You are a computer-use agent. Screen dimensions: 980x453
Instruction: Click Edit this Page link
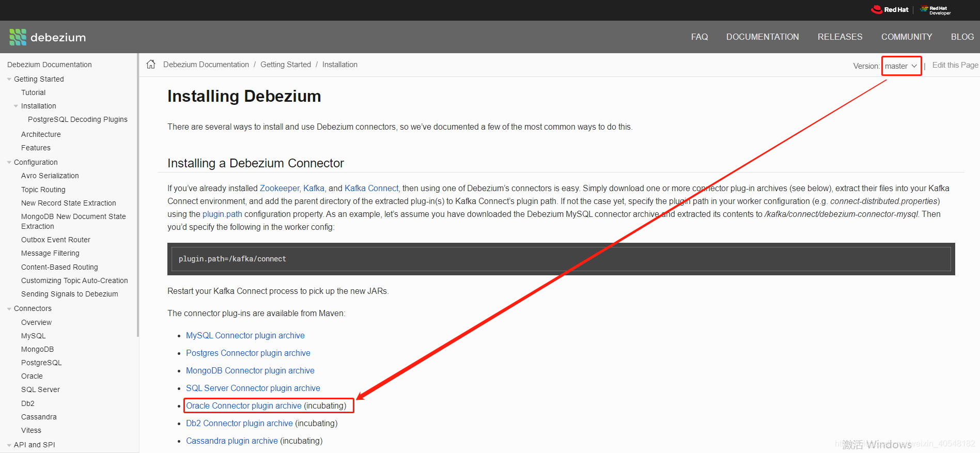[x=955, y=65]
